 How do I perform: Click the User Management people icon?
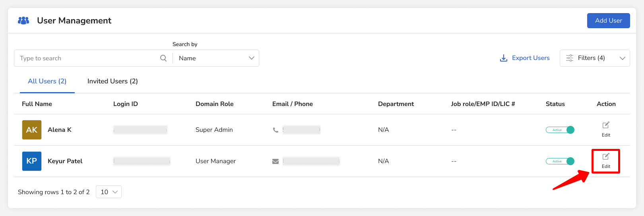pyautogui.click(x=23, y=20)
